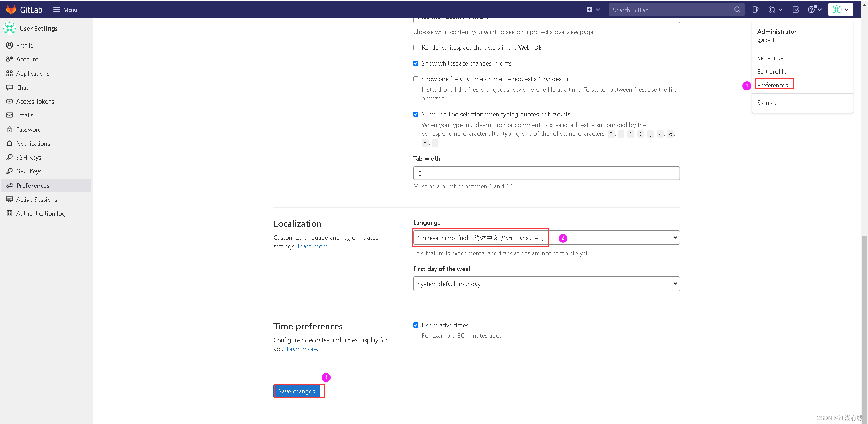Click Edit profile in the user menu
Image resolution: width=868 pixels, height=424 pixels.
tap(772, 71)
